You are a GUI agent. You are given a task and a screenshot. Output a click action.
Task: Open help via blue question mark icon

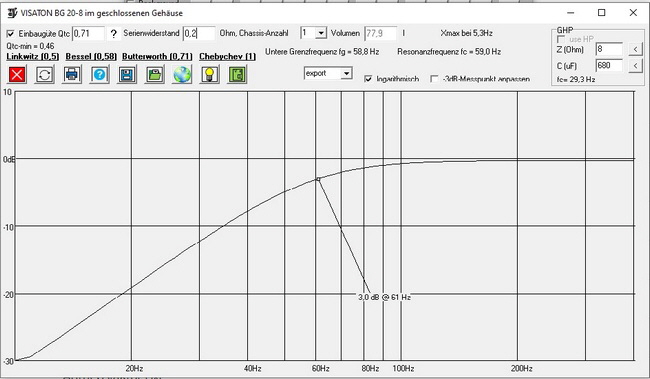pyautogui.click(x=99, y=75)
